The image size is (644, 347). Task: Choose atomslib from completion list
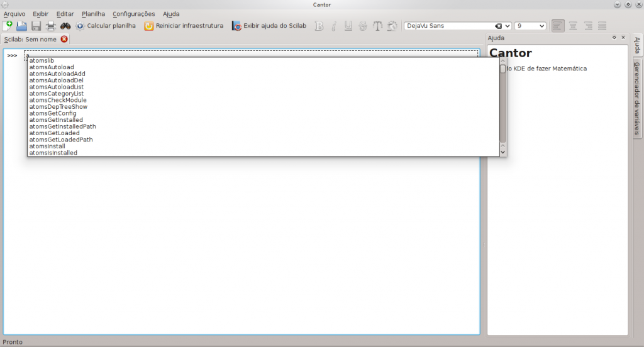pos(264,61)
